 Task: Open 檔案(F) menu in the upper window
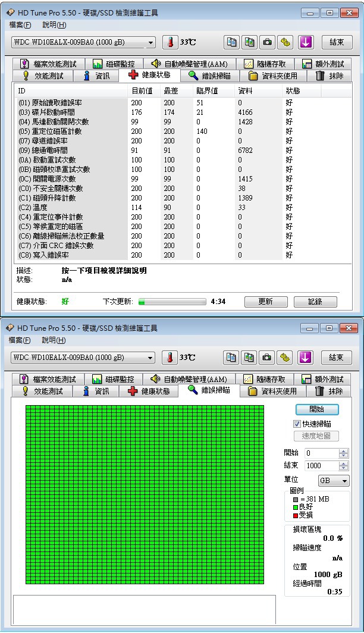[x=20, y=25]
